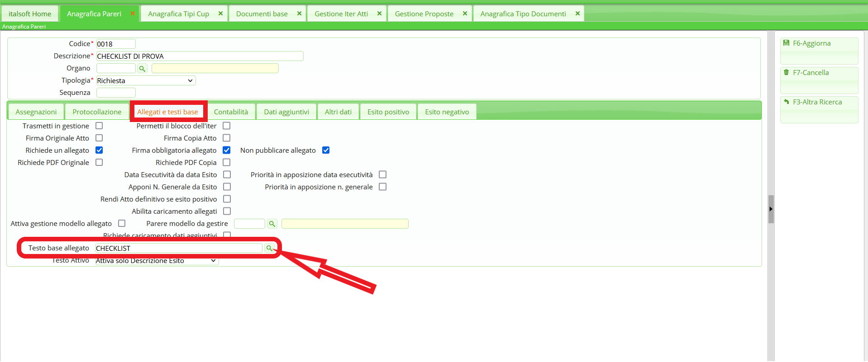
Task: Uncheck Richiede un allegato checkbox
Action: click(x=99, y=150)
